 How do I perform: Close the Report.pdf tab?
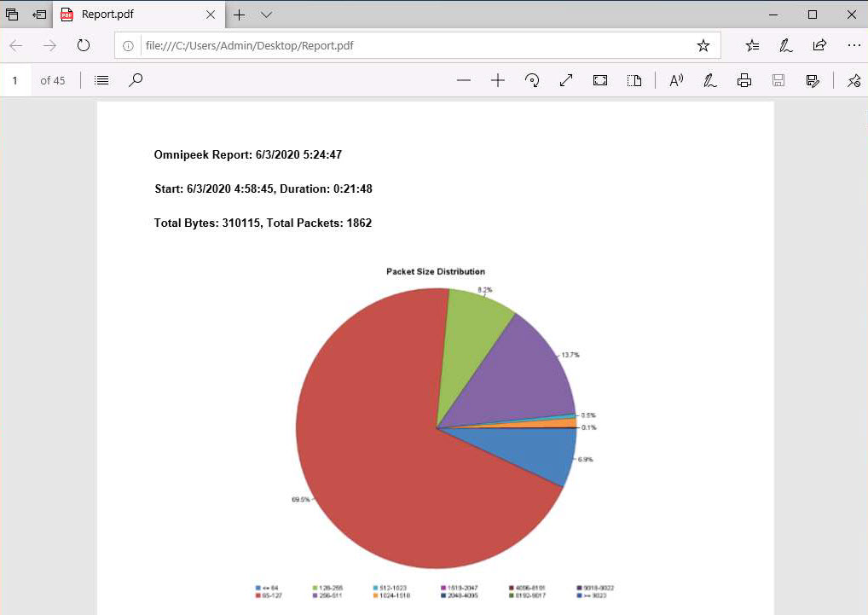click(211, 15)
